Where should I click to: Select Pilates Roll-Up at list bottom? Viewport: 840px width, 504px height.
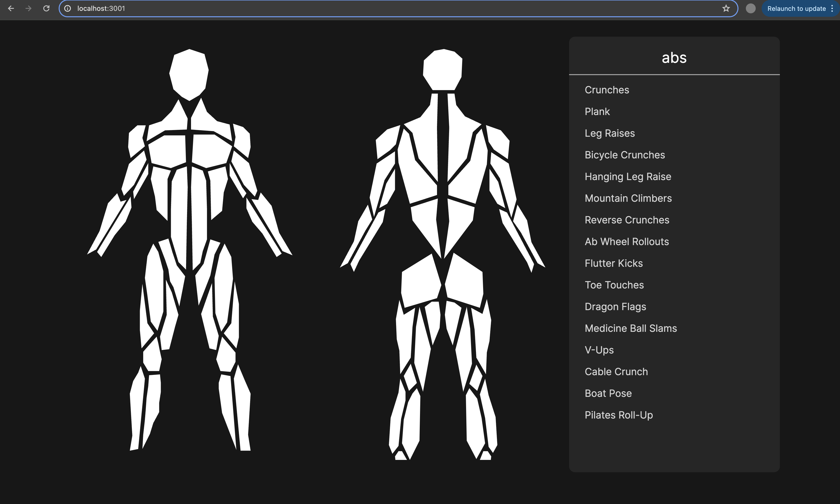point(618,415)
